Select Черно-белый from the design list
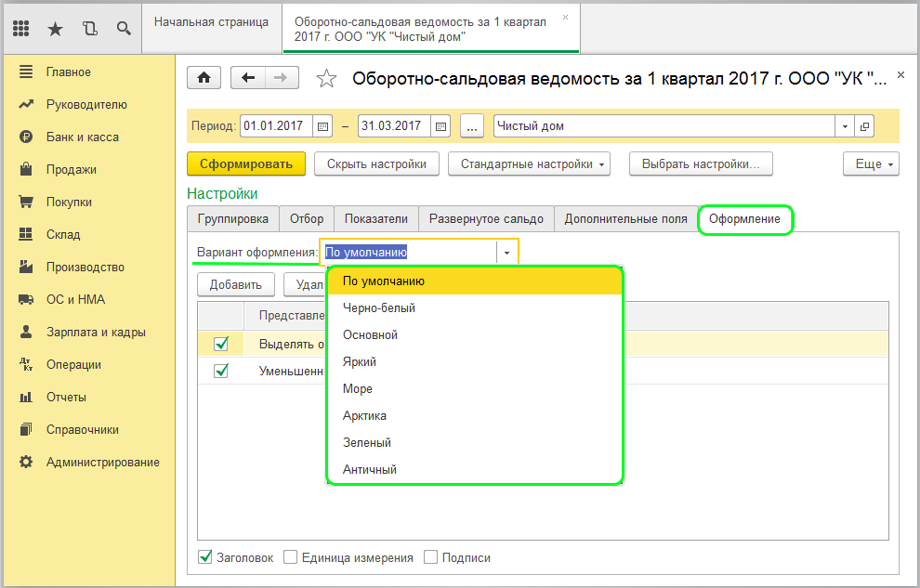This screenshot has width=920, height=588. pyautogui.click(x=379, y=307)
